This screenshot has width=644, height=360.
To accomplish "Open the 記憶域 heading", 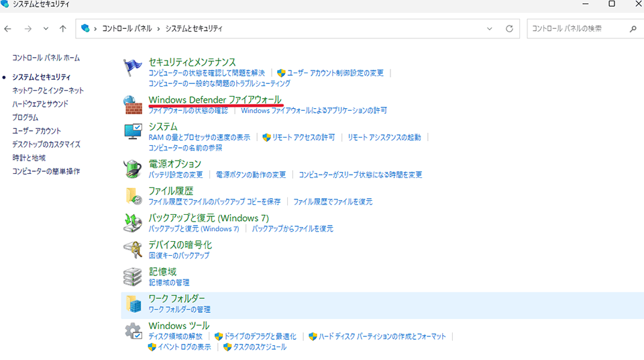I will tap(162, 271).
